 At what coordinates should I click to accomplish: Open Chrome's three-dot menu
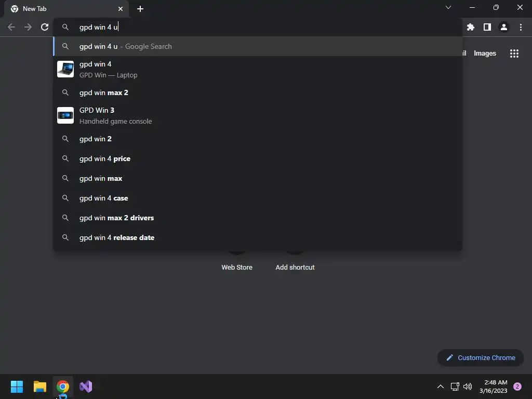coord(521,27)
